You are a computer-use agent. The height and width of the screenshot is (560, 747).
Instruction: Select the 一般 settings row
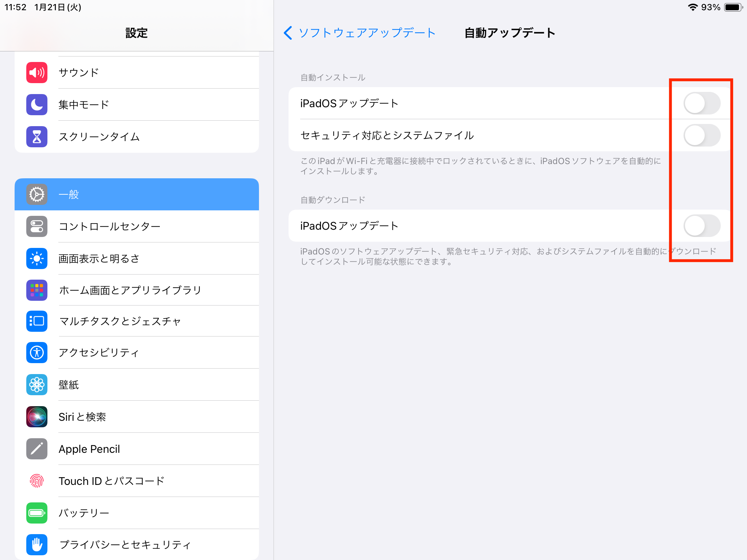coord(137,194)
